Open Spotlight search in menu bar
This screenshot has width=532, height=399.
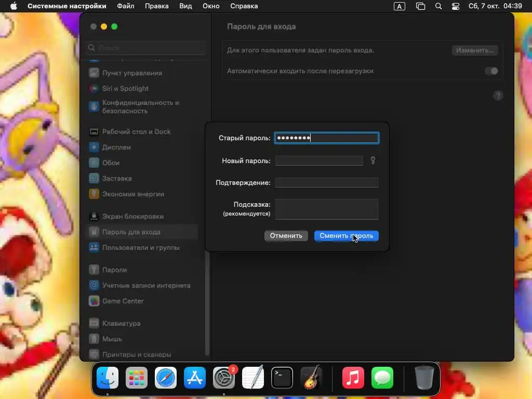(x=438, y=6)
